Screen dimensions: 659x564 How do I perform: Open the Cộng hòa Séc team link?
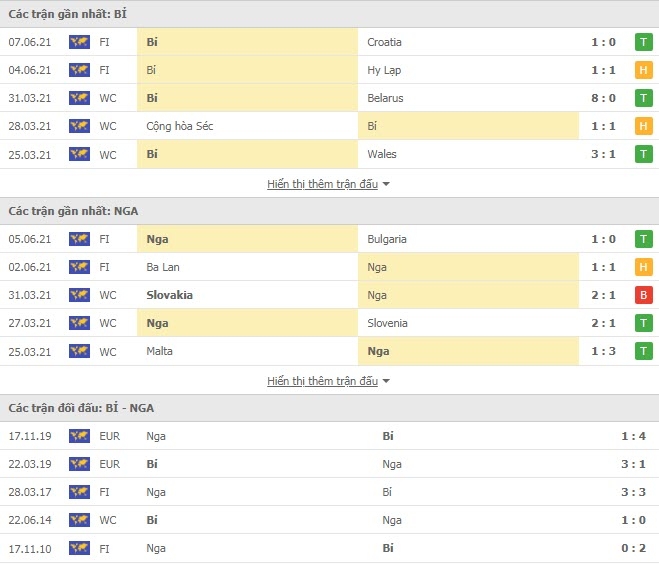tap(179, 126)
